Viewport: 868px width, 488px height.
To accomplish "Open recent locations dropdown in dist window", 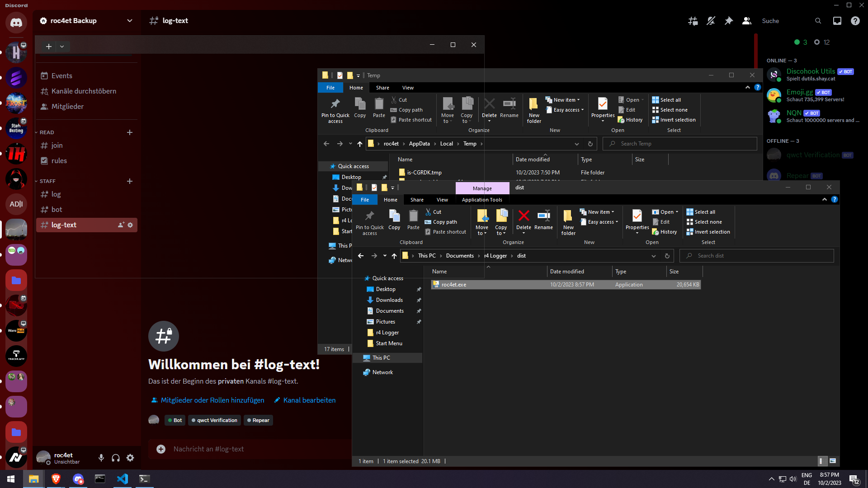I will tap(385, 256).
